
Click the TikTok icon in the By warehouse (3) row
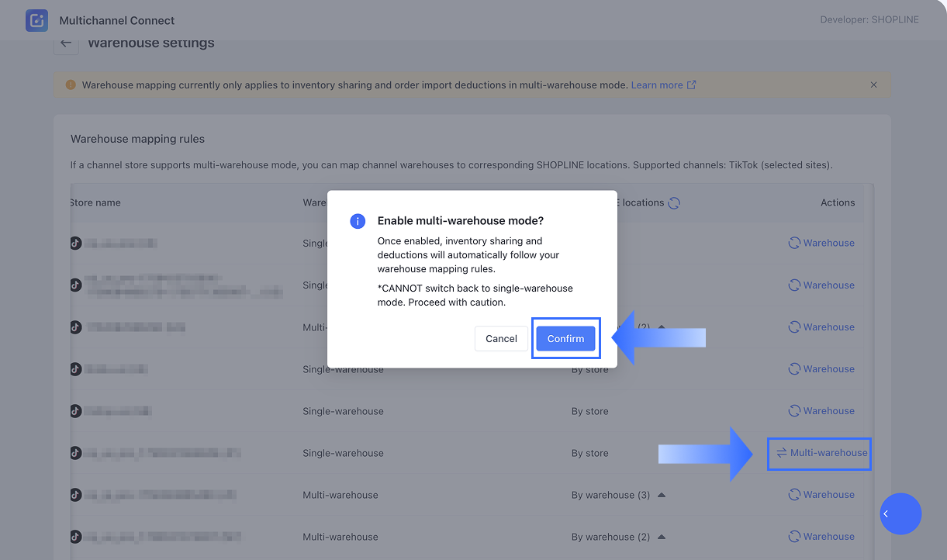tap(75, 495)
